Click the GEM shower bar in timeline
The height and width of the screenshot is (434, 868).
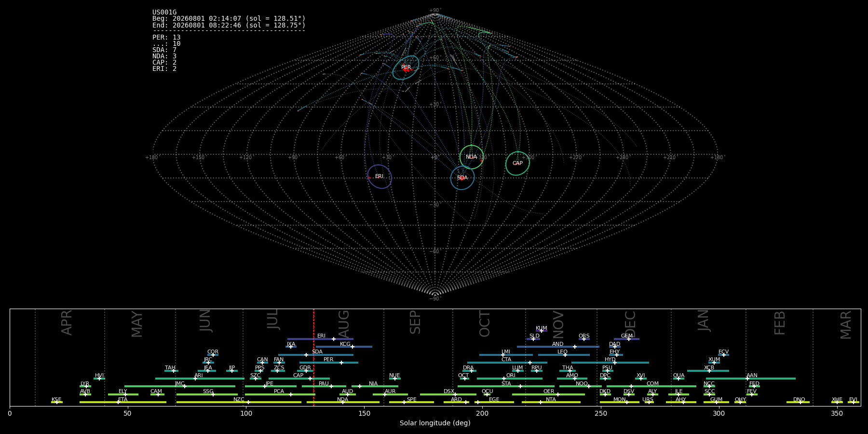click(x=626, y=339)
